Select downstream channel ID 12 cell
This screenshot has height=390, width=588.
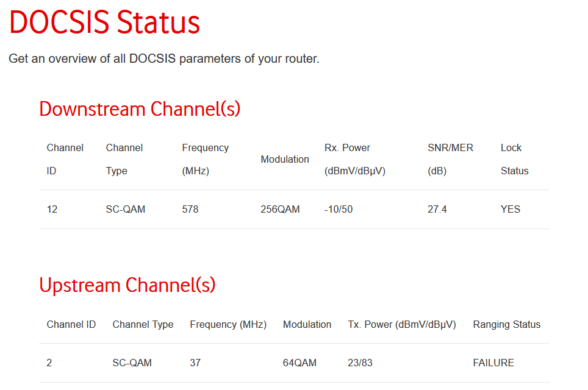pos(52,209)
